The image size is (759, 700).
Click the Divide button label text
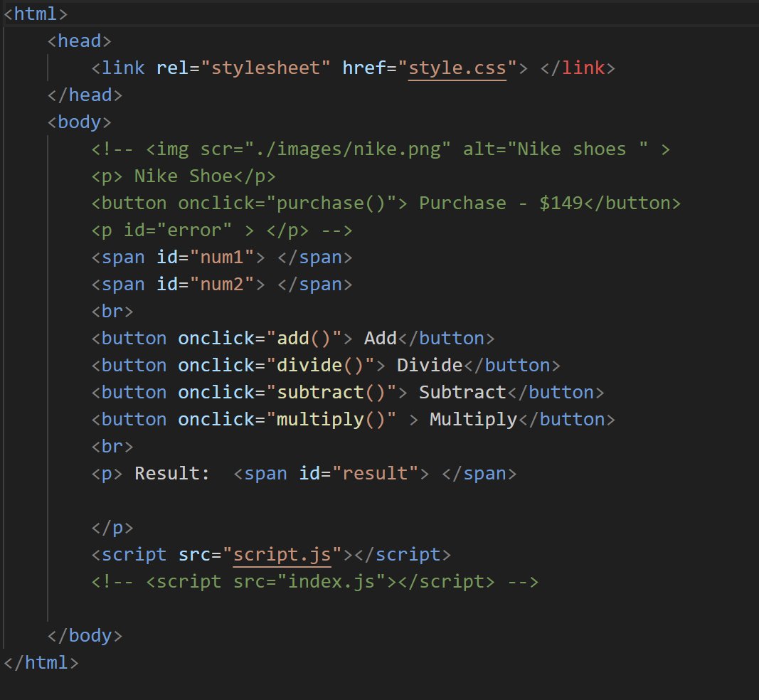[x=430, y=366]
